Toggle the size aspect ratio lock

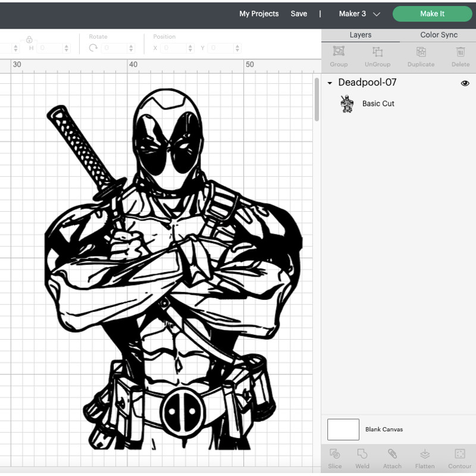[29, 39]
